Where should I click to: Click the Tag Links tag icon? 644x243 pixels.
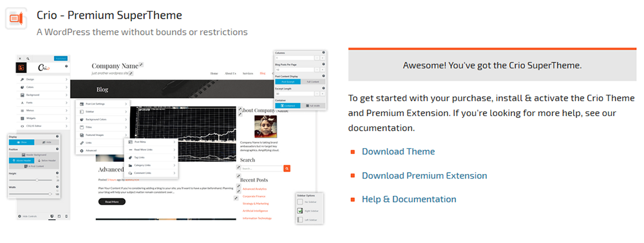130,157
